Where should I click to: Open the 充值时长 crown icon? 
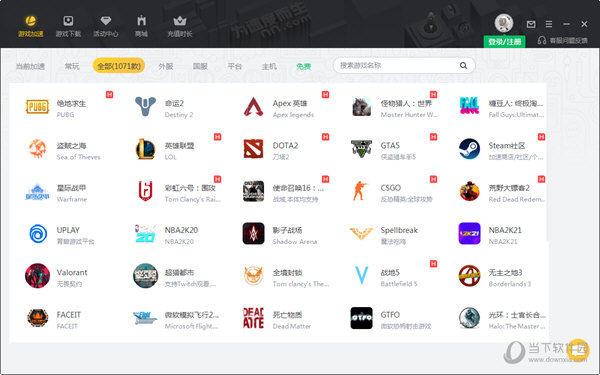179,20
